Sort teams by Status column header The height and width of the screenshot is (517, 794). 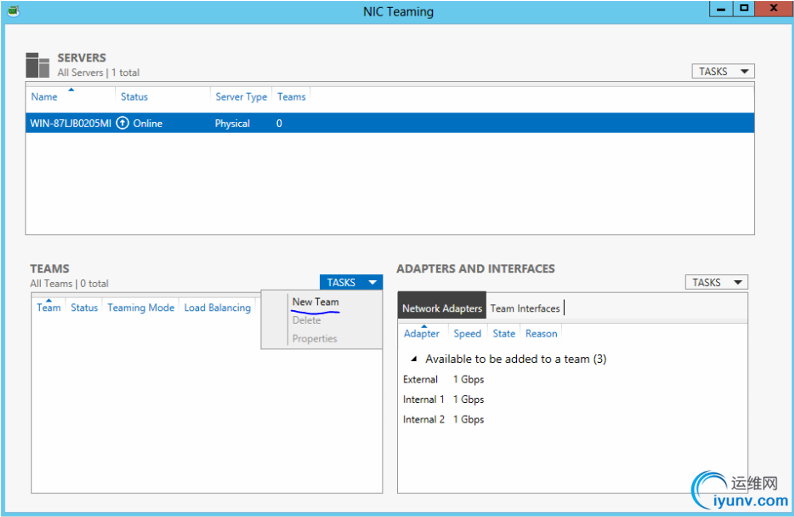coord(84,307)
